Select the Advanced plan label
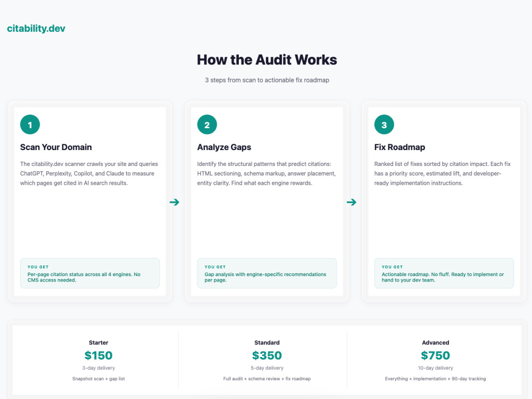Viewport: 532px width, 399px height. (x=435, y=343)
